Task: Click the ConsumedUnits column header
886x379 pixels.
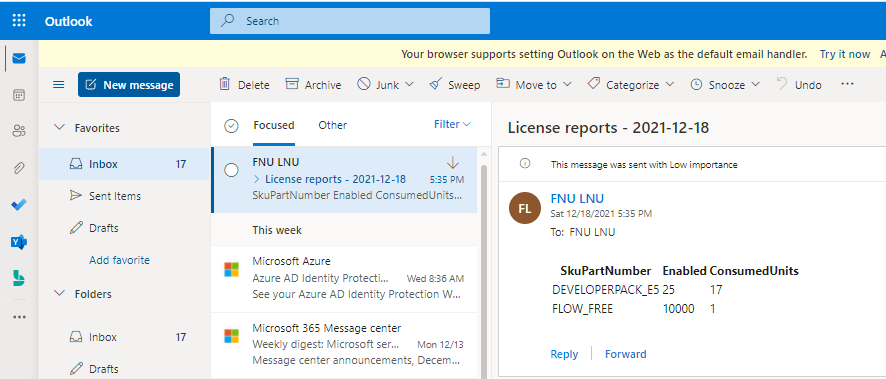Action: 754,271
